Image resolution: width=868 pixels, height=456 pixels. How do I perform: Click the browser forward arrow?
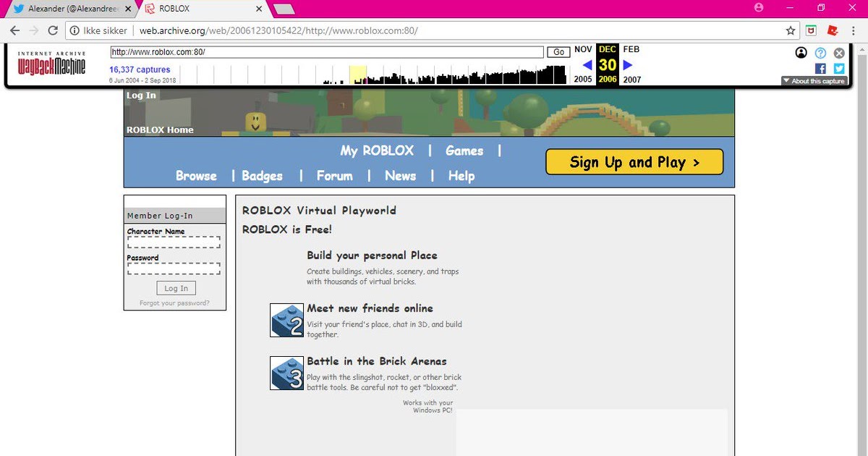tap(34, 30)
